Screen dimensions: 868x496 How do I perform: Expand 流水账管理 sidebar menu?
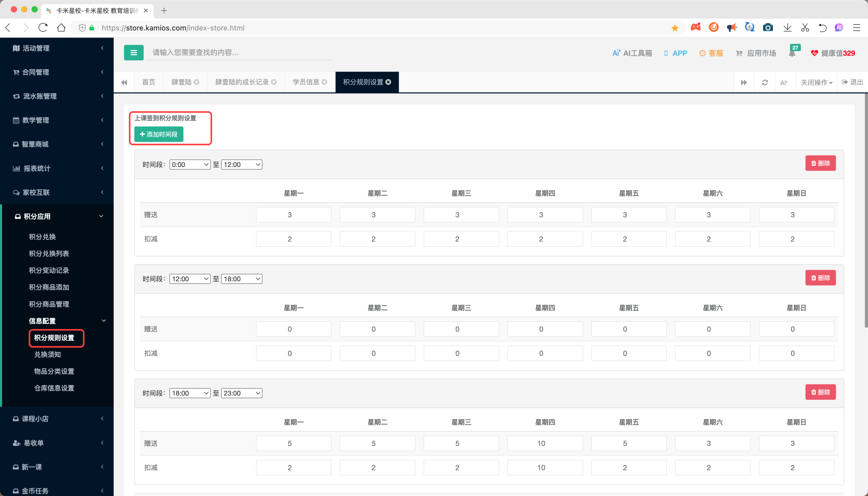(57, 96)
